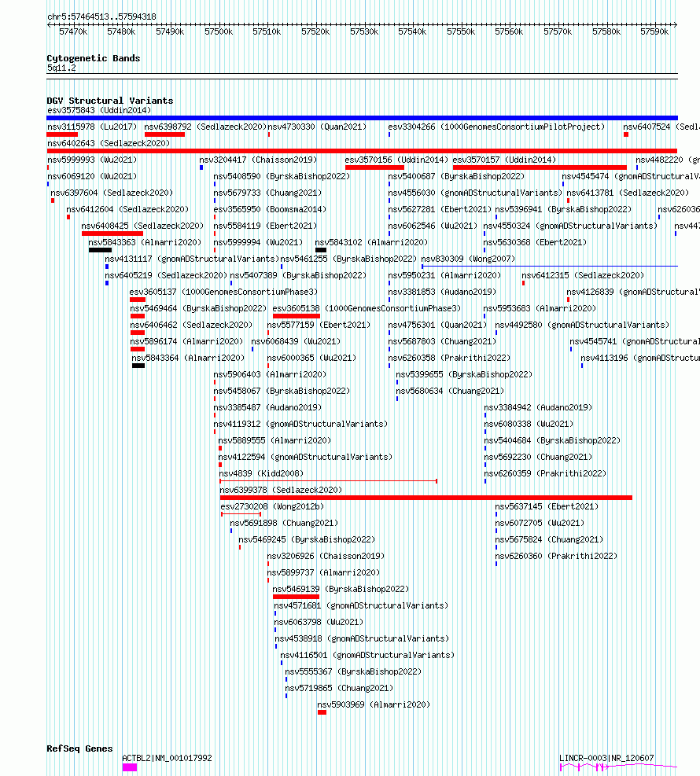
Task: Click the black bar under nsv5843364 (Almarri2020)
Action: pyautogui.click(x=138, y=366)
